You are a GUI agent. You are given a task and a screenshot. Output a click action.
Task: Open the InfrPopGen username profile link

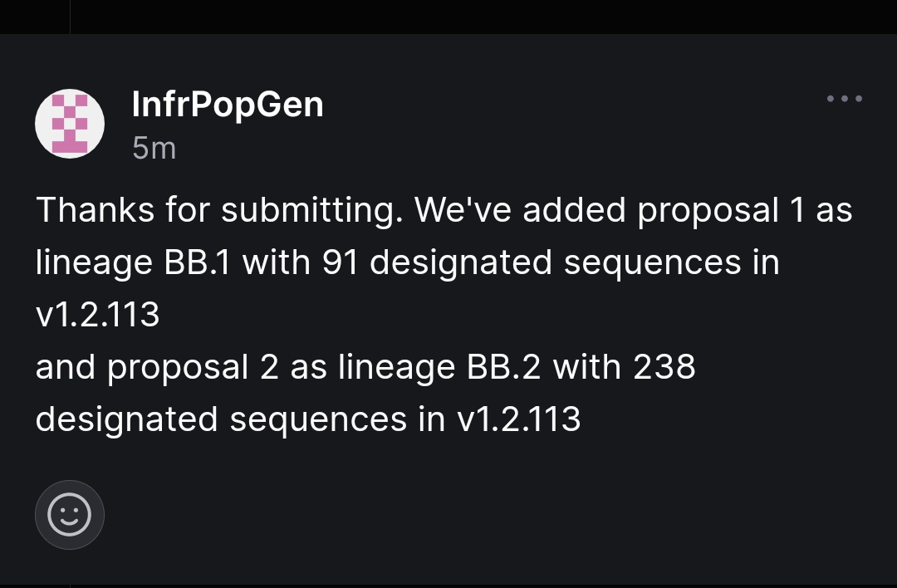coord(228,105)
